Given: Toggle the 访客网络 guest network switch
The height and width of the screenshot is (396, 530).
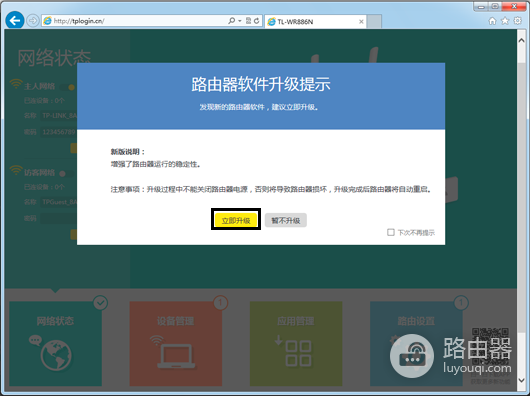Looking at the screenshot, I should (x=67, y=174).
